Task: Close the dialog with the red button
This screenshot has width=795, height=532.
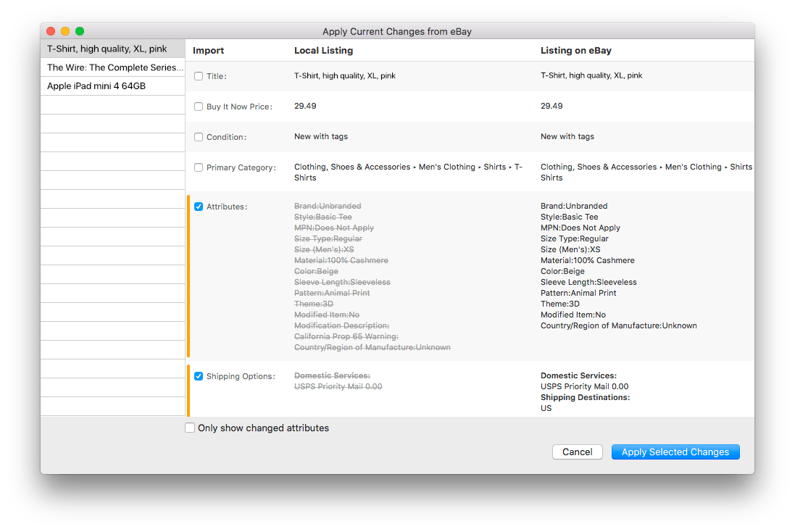Action: [51, 31]
